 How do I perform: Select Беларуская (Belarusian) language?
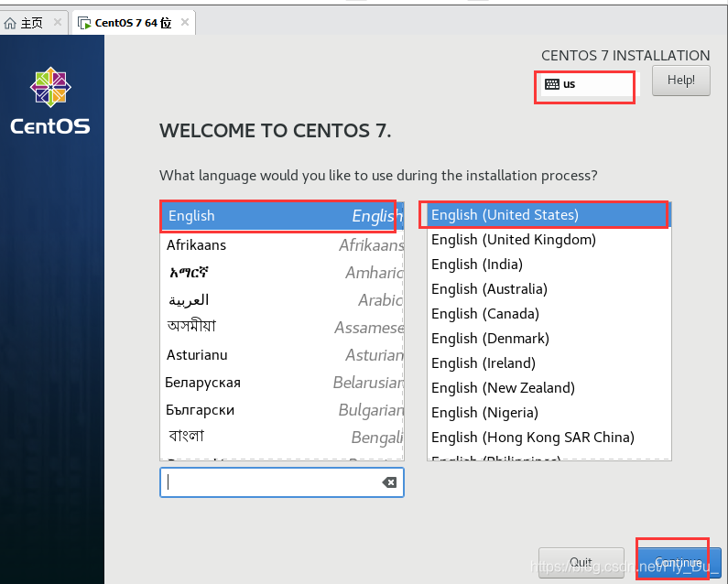[282, 382]
